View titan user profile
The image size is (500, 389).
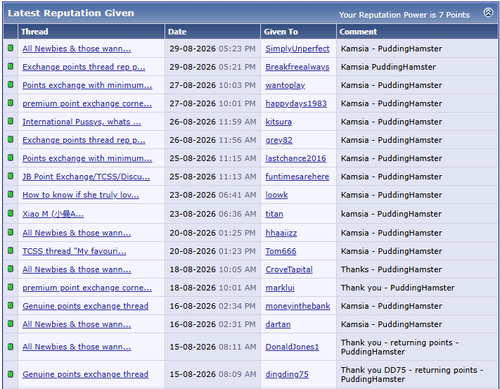(x=274, y=214)
